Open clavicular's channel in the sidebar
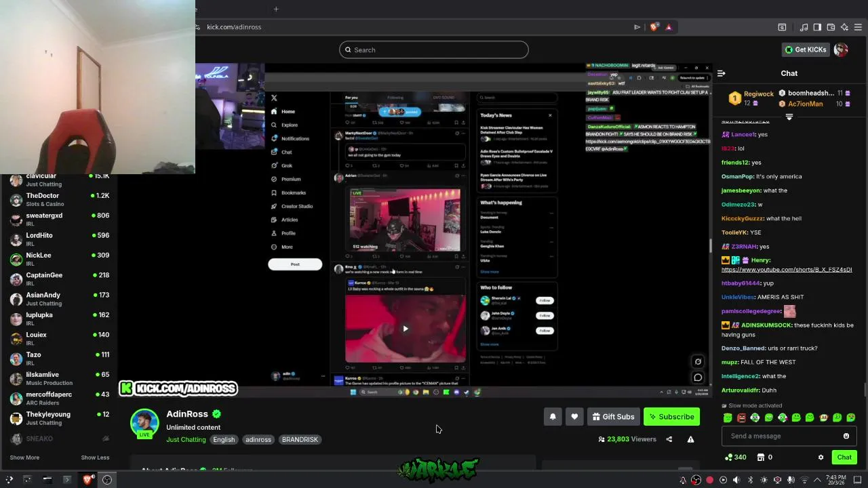 click(59, 180)
